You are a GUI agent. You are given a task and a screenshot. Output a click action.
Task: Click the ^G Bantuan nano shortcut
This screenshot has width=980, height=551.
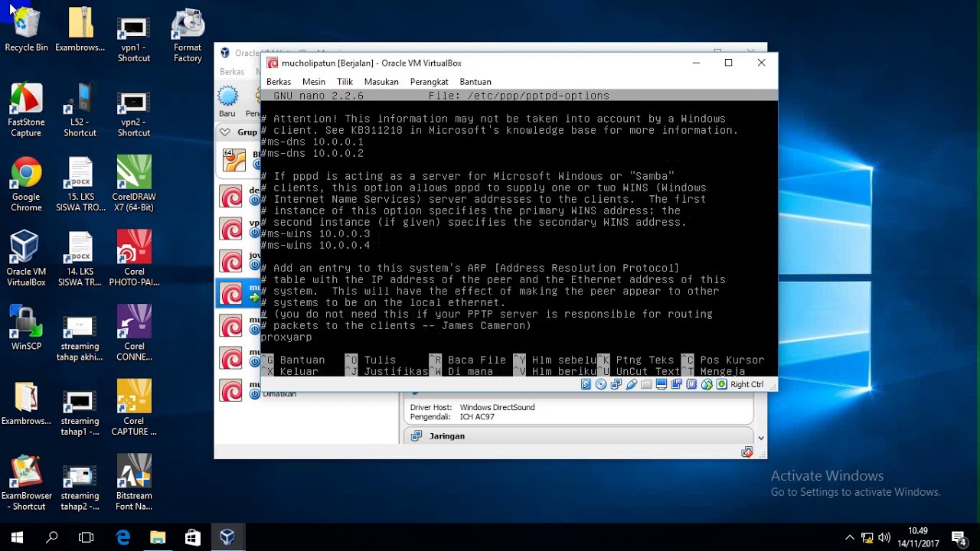pos(293,360)
